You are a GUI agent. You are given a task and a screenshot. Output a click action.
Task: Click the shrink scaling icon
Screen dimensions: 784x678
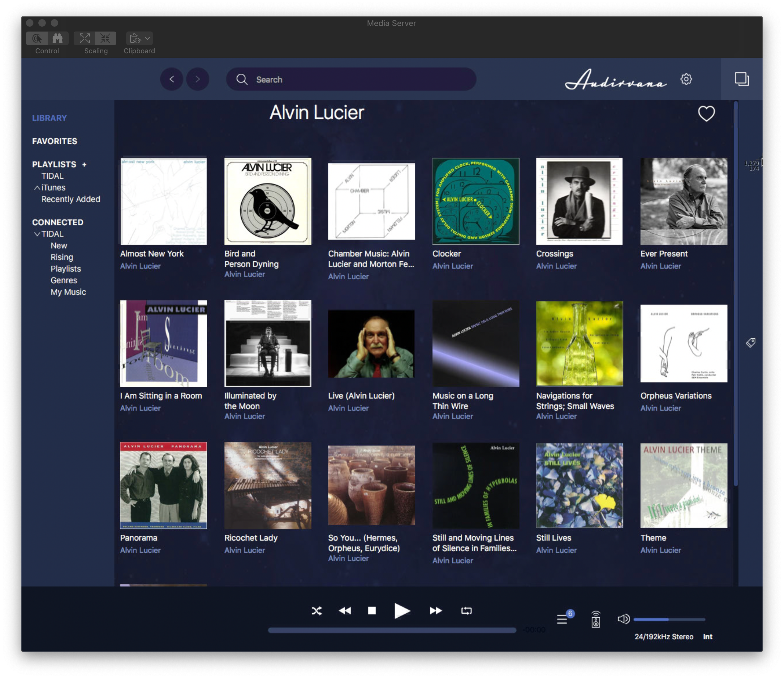tap(106, 38)
